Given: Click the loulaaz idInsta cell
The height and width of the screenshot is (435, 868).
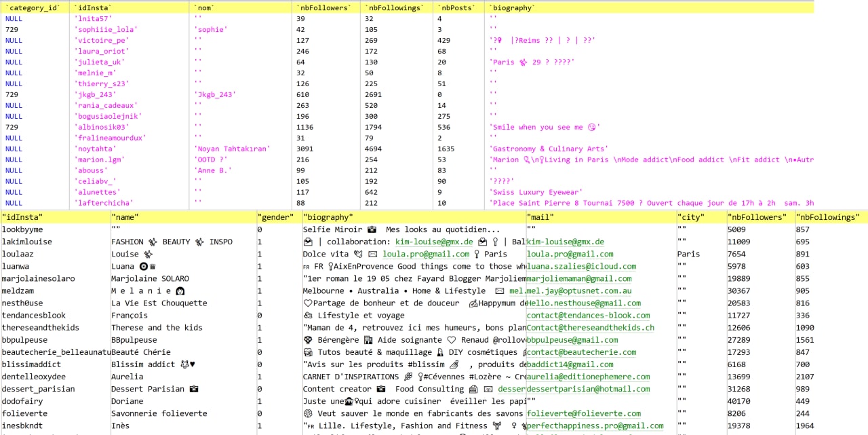Looking at the screenshot, I should click(18, 254).
